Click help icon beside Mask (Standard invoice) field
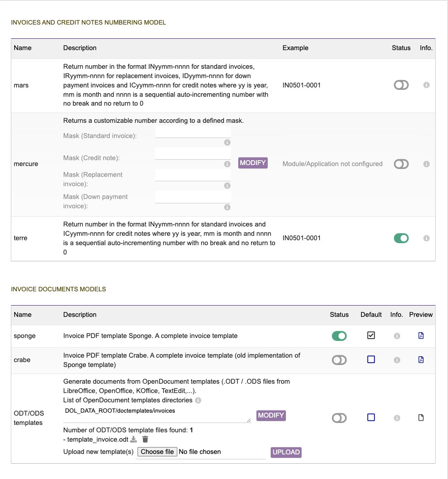This screenshot has height=479, width=448. tap(227, 142)
